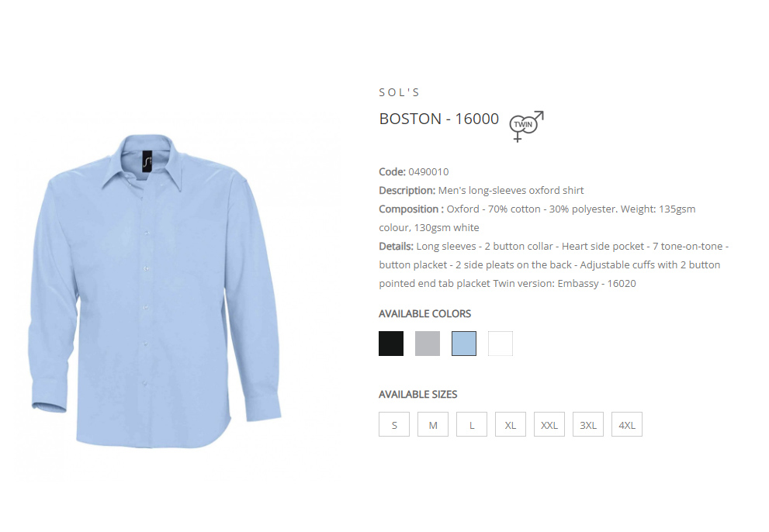The height and width of the screenshot is (532, 769).
Task: Select the black color swatch
Action: tap(391, 344)
